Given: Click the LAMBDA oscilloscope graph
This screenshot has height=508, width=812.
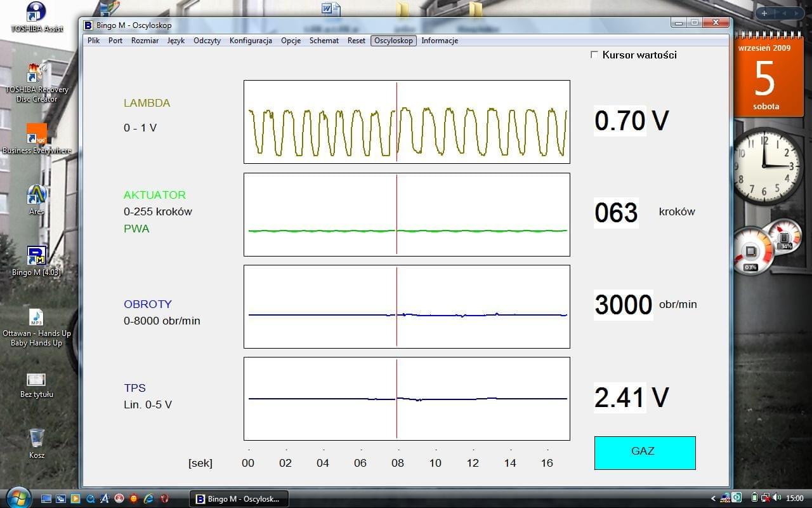Looking at the screenshot, I should click(x=407, y=122).
